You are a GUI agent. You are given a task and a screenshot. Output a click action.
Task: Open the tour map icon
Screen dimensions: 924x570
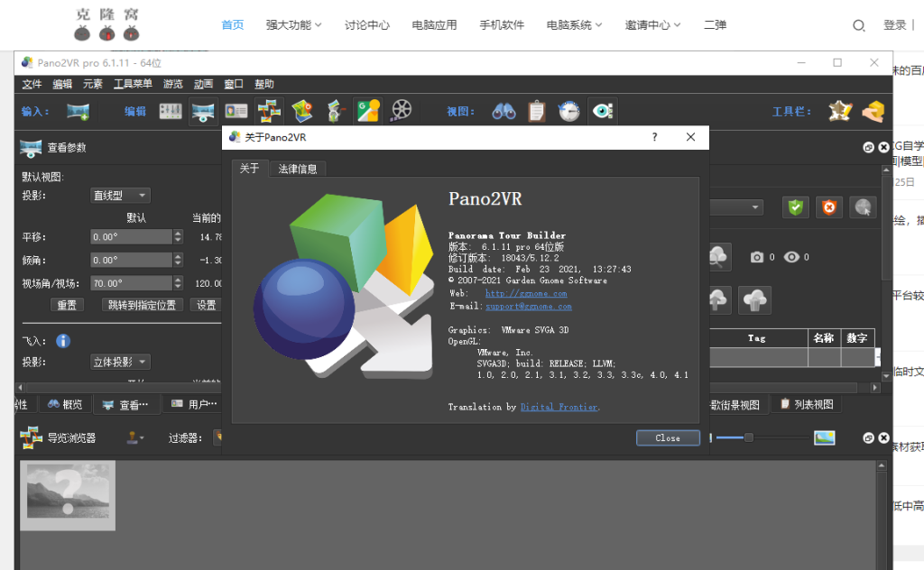coord(301,111)
